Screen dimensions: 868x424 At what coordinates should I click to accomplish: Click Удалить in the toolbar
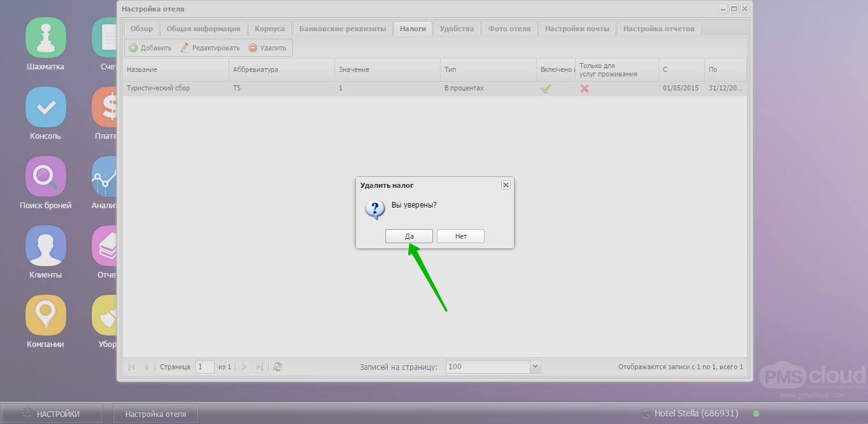point(267,48)
